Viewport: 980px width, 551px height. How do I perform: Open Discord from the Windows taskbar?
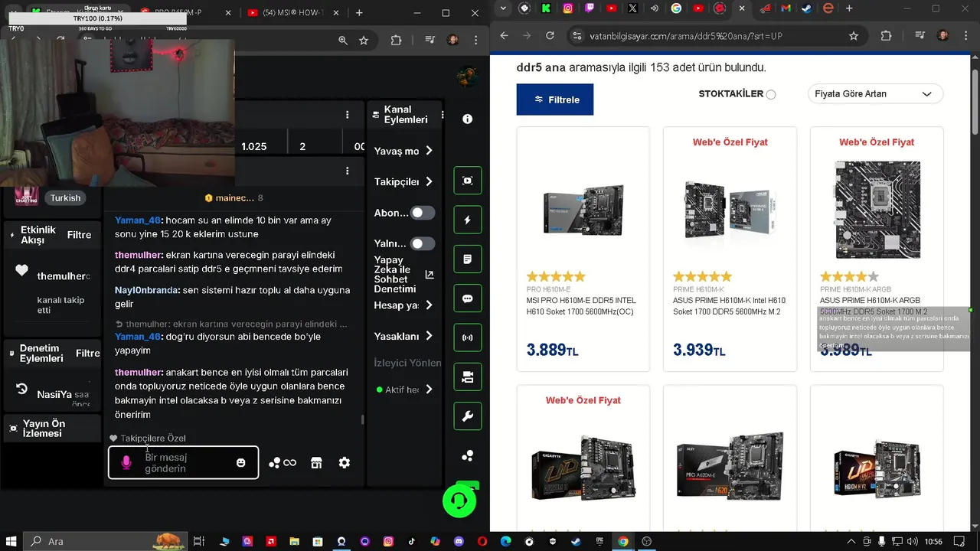[458, 541]
